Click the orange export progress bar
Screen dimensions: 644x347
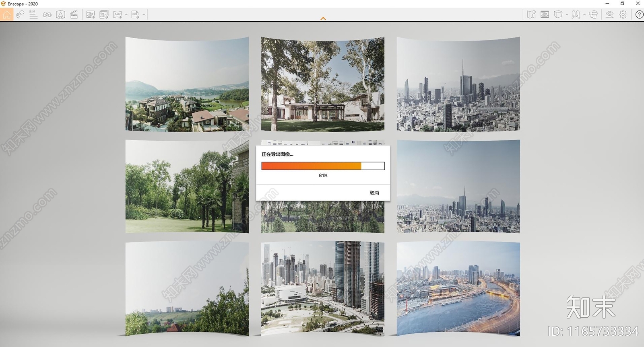click(x=323, y=166)
